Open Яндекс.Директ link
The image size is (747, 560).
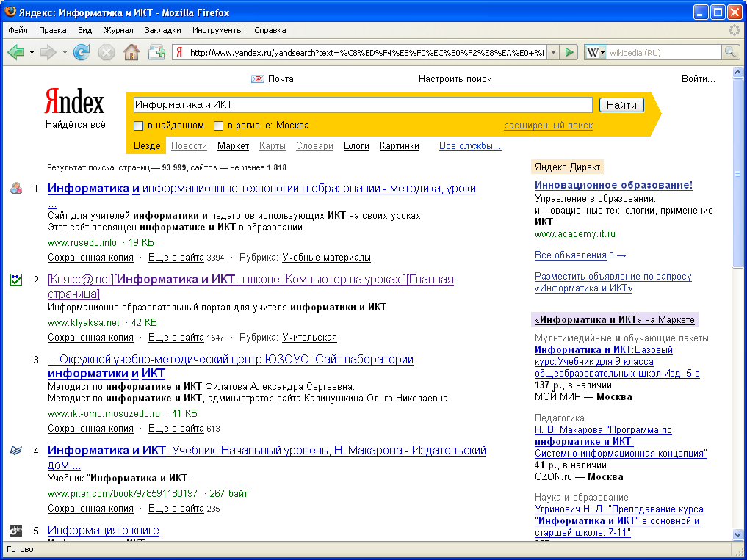[567, 167]
